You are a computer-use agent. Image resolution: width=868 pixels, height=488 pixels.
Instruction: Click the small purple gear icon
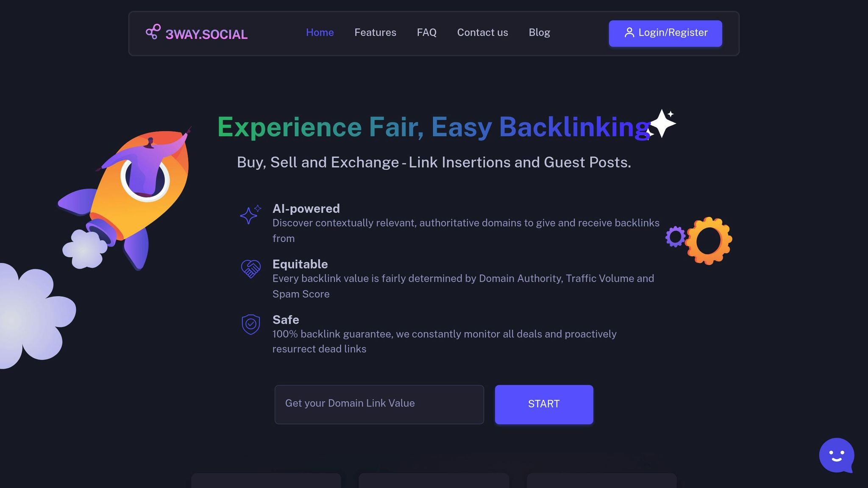pos(675,237)
